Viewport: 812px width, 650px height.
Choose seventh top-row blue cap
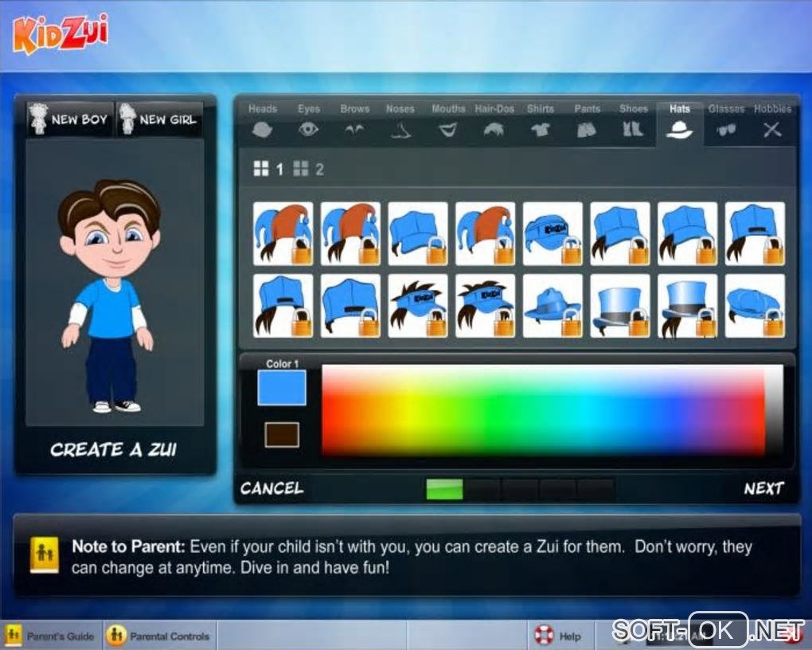[x=687, y=233]
